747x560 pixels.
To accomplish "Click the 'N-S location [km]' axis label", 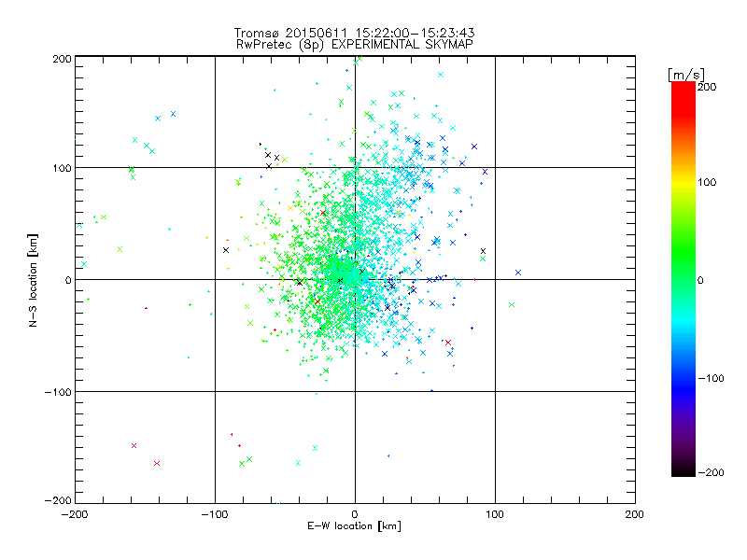I will click(33, 280).
